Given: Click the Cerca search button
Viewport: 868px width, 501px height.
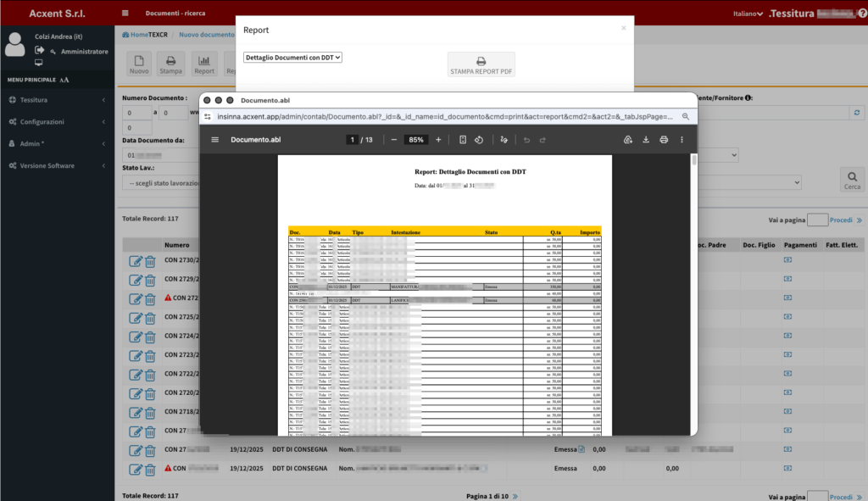Looking at the screenshot, I should click(851, 181).
